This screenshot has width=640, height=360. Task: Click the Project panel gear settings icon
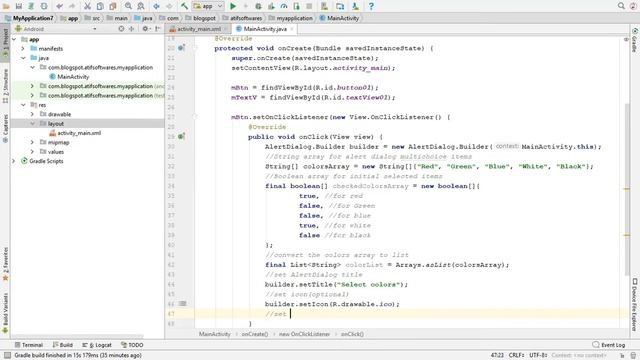(145, 29)
